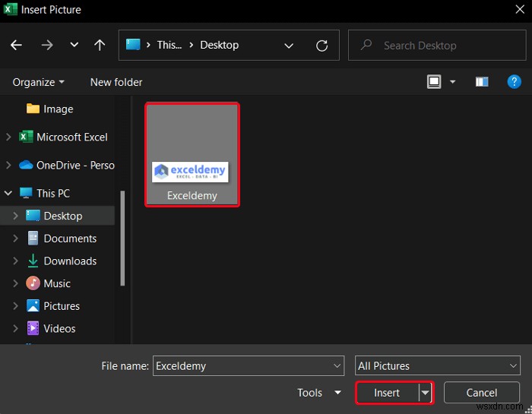The width and height of the screenshot is (532, 414).
Task: Expand the Desktop tree node
Action: click(15, 216)
